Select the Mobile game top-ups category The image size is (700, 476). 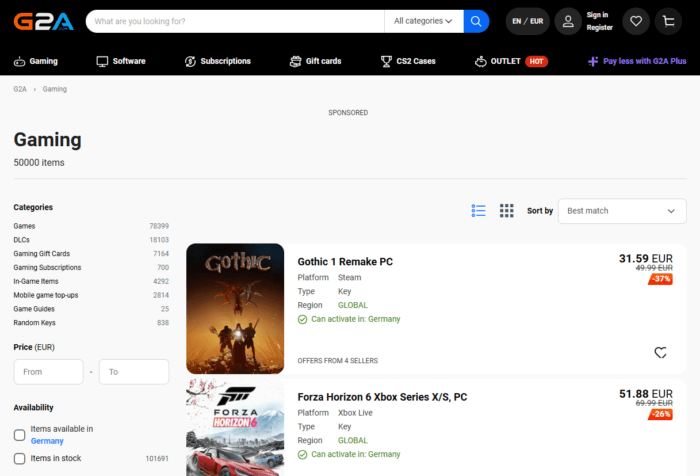coord(46,296)
